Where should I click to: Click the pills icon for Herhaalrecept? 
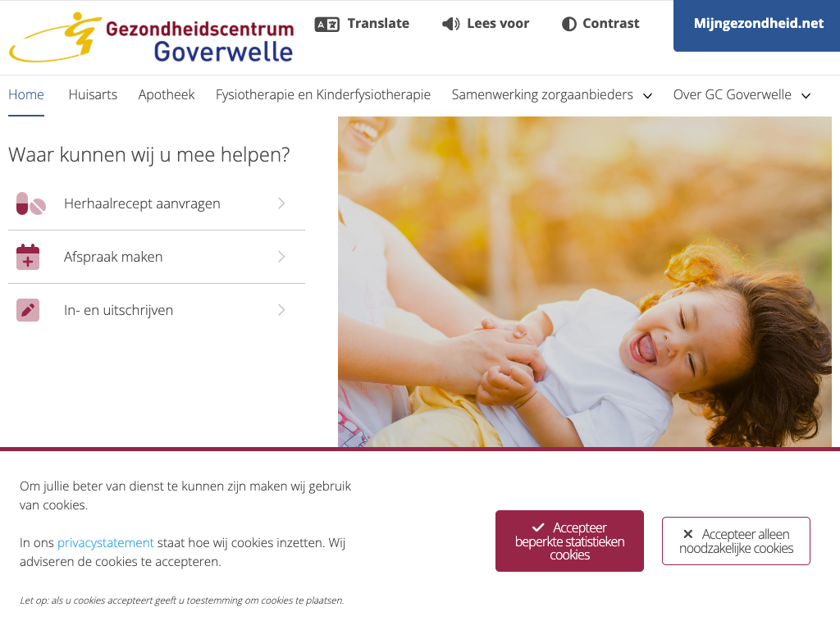point(30,203)
